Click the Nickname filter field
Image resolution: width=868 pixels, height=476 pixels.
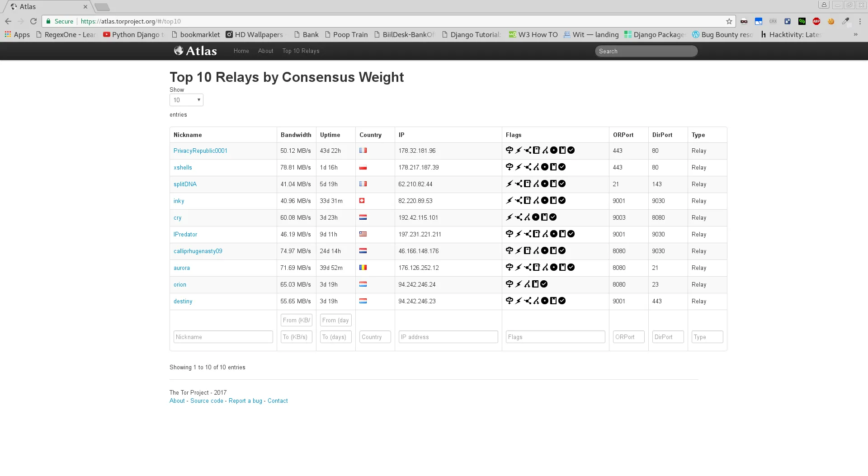click(x=223, y=337)
